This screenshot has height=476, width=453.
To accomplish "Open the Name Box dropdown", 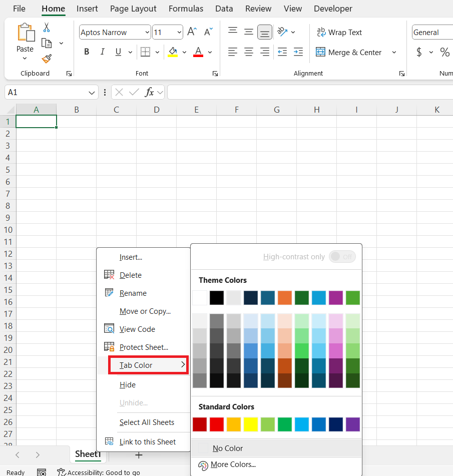I will [x=92, y=93].
